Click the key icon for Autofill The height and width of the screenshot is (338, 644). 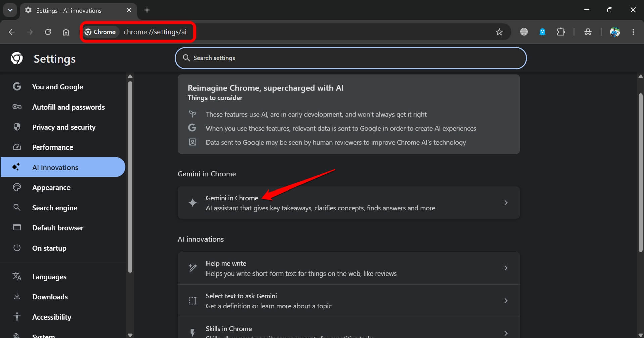pos(17,107)
